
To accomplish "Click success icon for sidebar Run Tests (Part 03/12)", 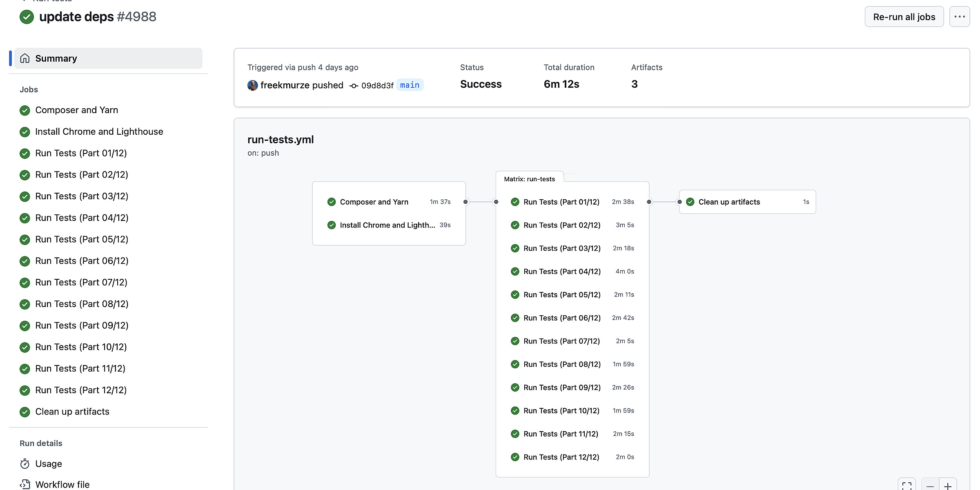I will (25, 196).
